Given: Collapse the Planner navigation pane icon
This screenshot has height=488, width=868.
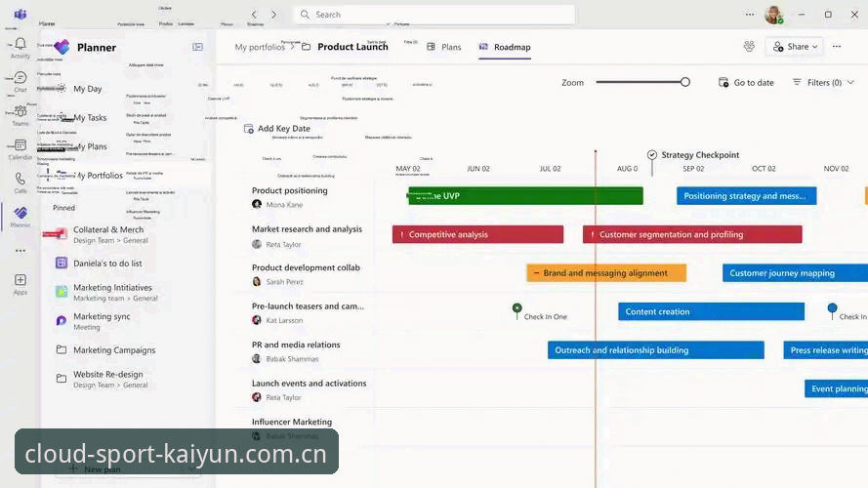Looking at the screenshot, I should tap(197, 47).
